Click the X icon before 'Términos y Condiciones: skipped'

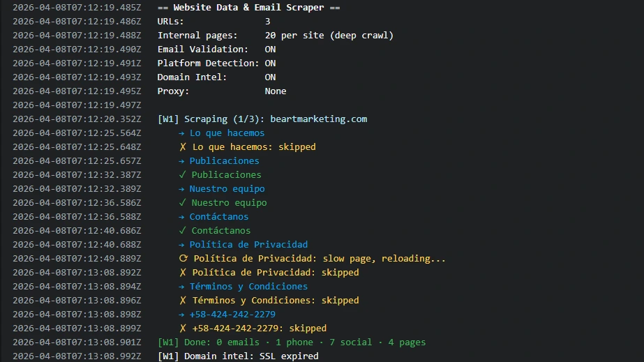coord(183,301)
